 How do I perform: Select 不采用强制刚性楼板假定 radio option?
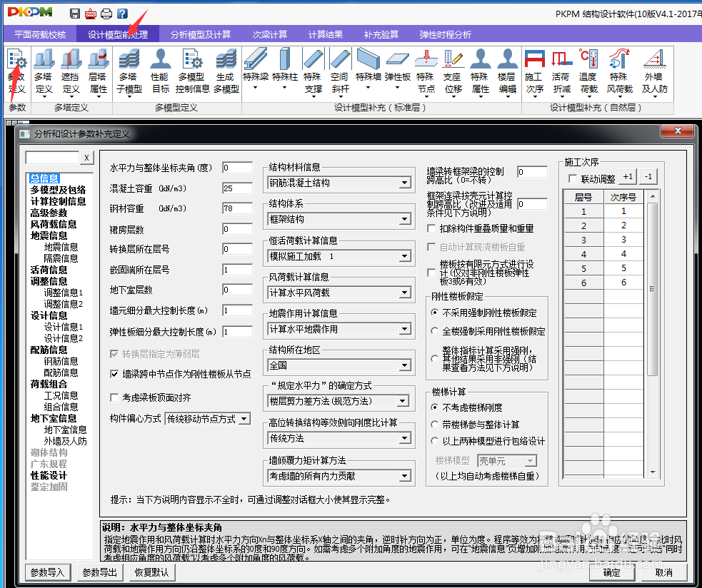tap(434, 313)
